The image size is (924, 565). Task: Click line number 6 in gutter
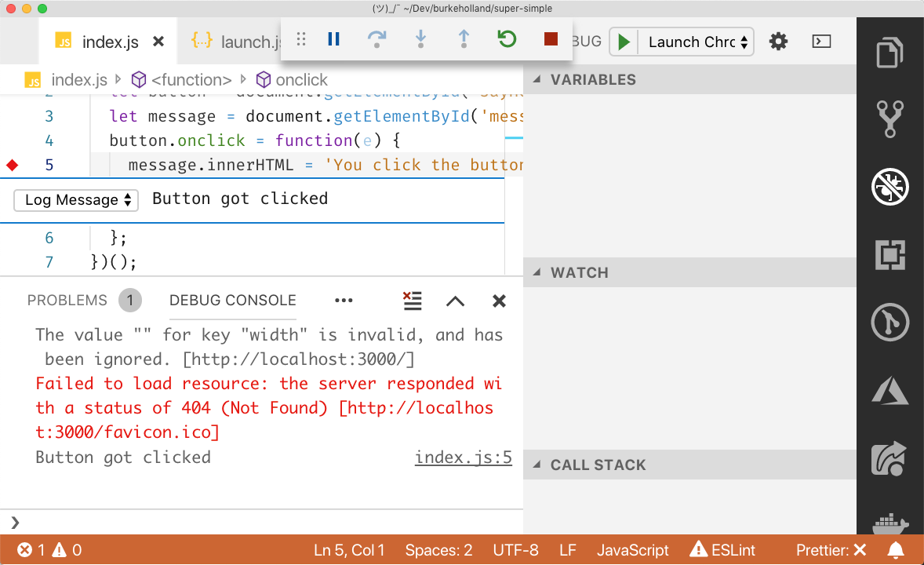(49, 239)
